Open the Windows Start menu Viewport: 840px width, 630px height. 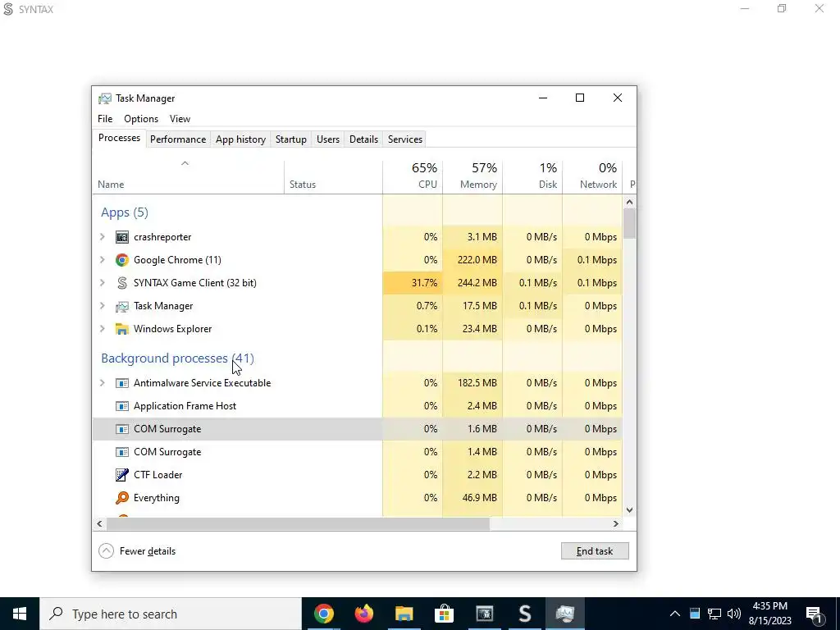(x=20, y=614)
